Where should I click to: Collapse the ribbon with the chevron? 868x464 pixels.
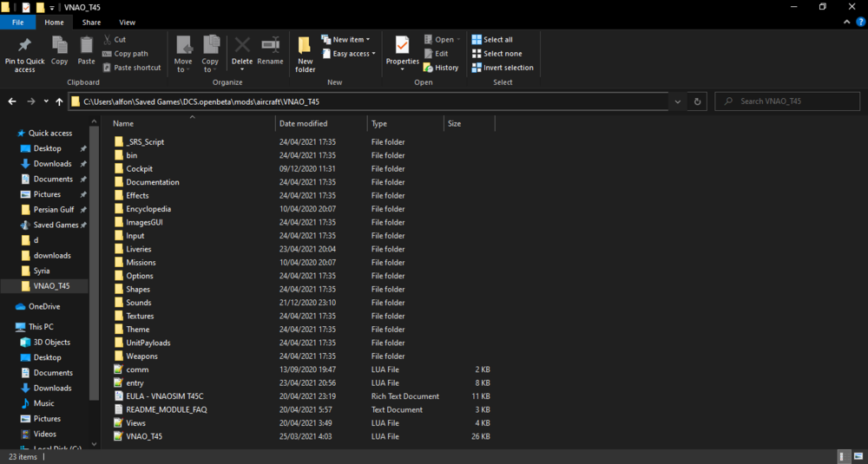846,23
